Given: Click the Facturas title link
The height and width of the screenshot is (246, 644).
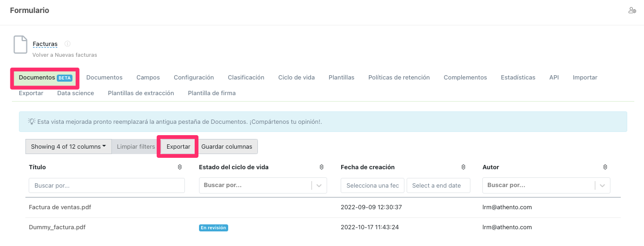Looking at the screenshot, I should (45, 44).
